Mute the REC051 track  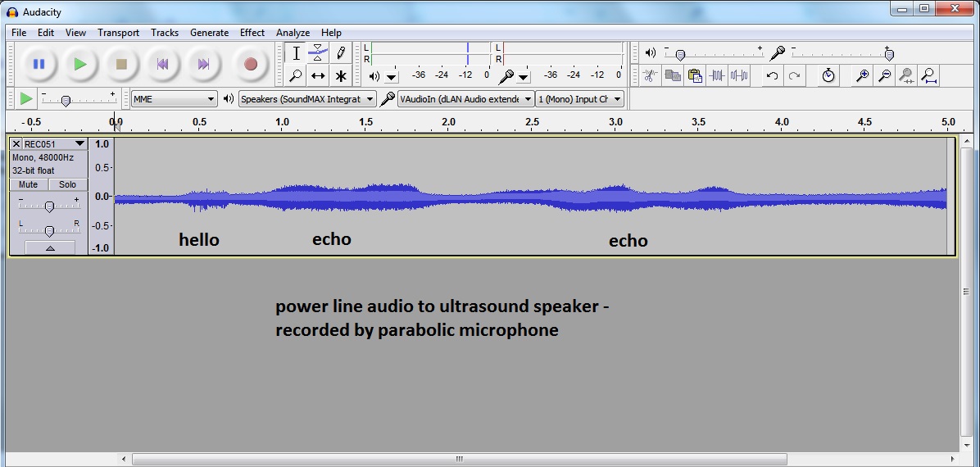coord(29,185)
